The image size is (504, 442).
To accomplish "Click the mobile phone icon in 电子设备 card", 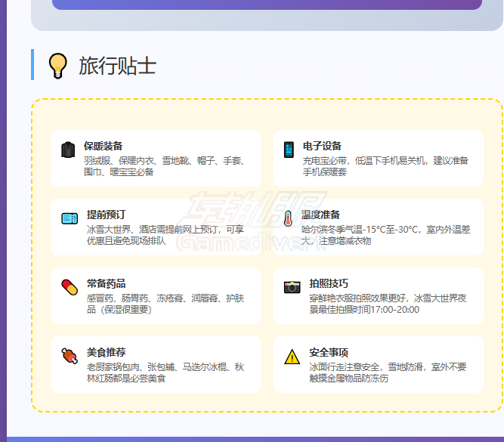I will pyautogui.click(x=289, y=150).
